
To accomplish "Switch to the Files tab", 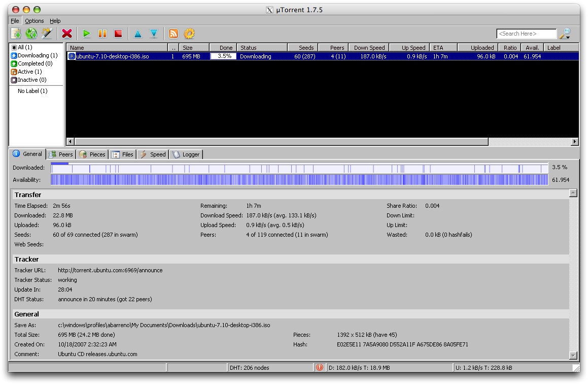I will (x=123, y=154).
